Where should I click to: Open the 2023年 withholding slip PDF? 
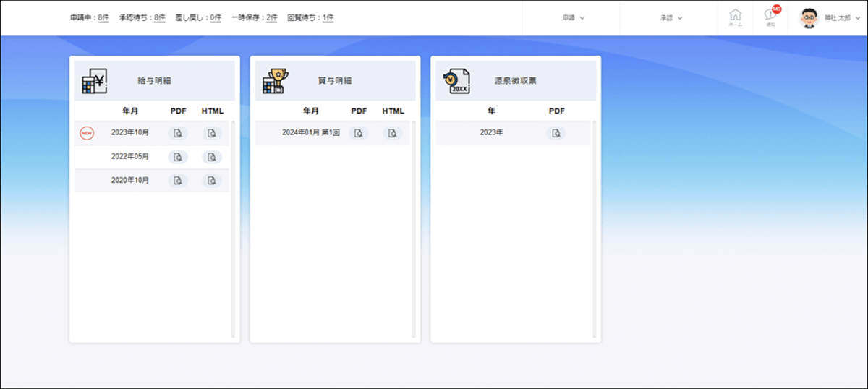556,133
